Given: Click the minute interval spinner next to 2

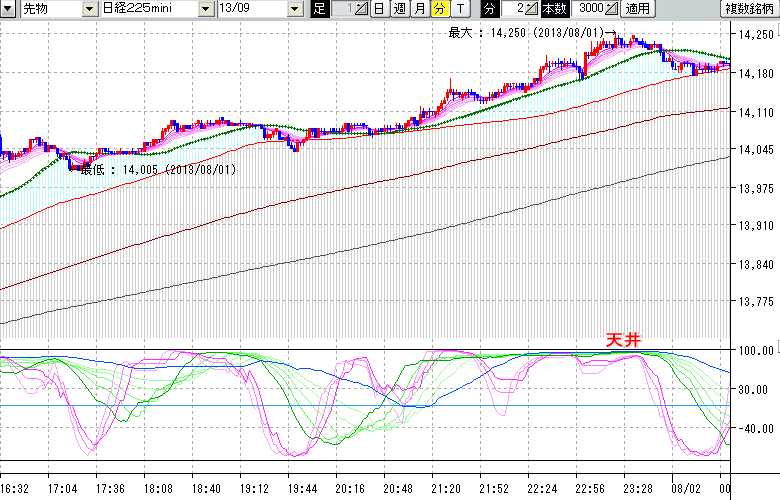Looking at the screenshot, I should coord(532,9).
